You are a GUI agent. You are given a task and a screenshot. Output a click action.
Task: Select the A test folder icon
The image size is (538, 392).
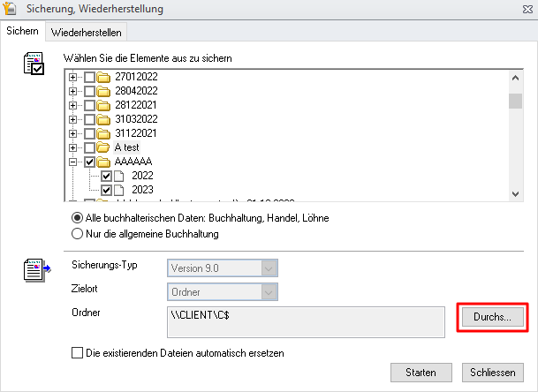[104, 147]
